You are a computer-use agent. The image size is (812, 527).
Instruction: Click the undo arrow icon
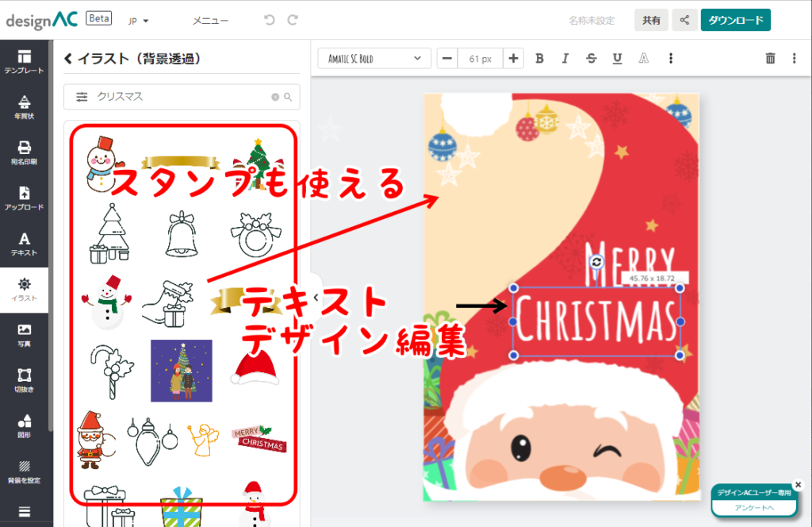tap(270, 20)
